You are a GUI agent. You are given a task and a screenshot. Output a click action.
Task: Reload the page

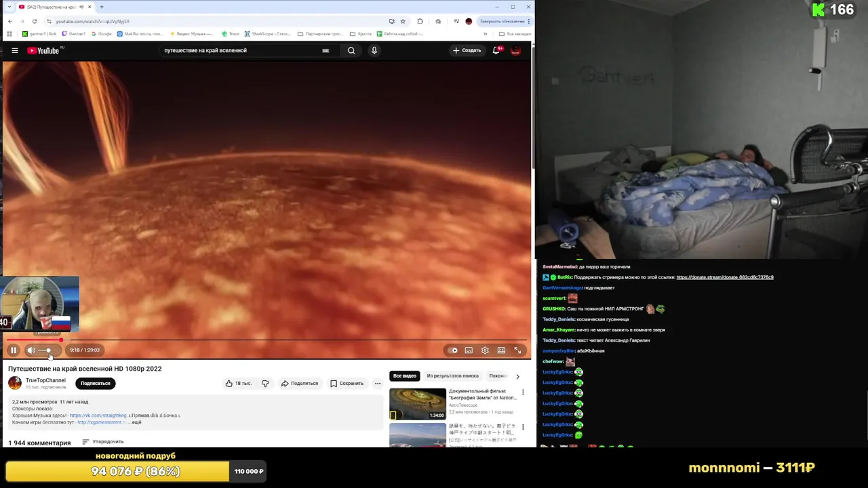point(34,21)
